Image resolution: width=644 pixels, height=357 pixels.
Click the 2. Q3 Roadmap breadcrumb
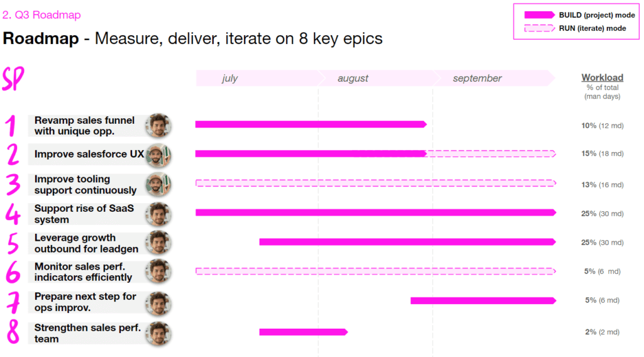(42, 14)
